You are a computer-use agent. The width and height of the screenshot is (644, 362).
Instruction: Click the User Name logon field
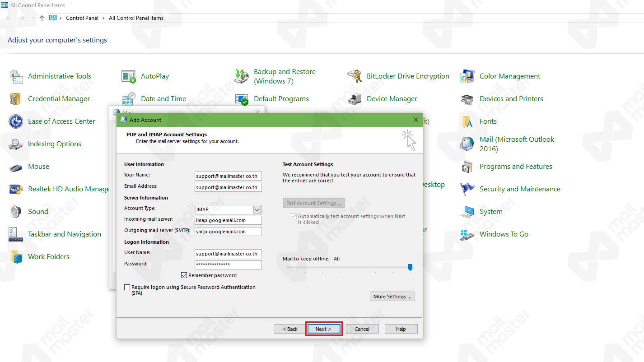[228, 254]
